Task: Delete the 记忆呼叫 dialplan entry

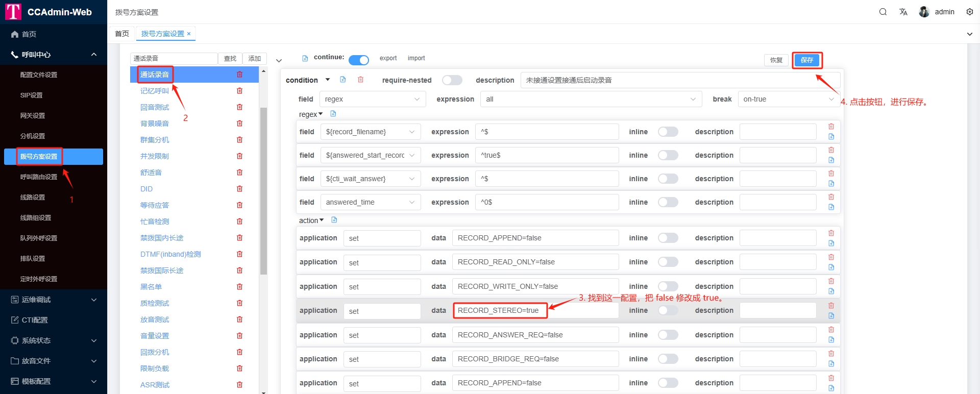Action: click(239, 91)
